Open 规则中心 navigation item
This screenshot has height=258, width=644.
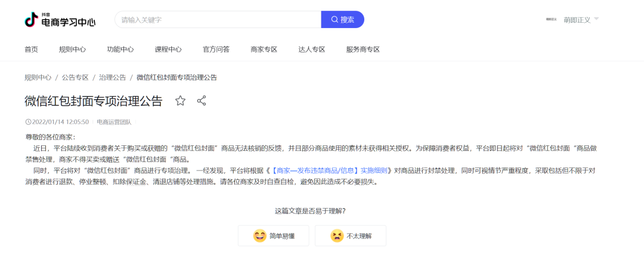(x=72, y=49)
